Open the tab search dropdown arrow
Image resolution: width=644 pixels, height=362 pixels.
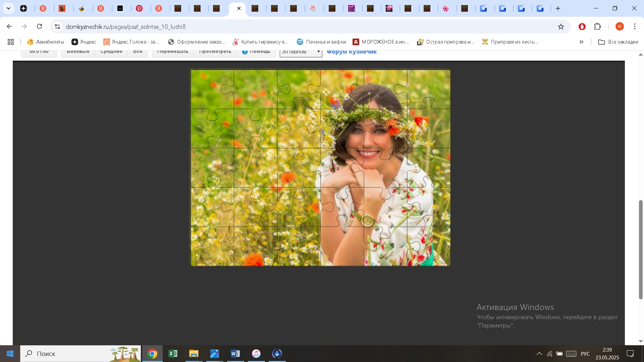coord(8,8)
